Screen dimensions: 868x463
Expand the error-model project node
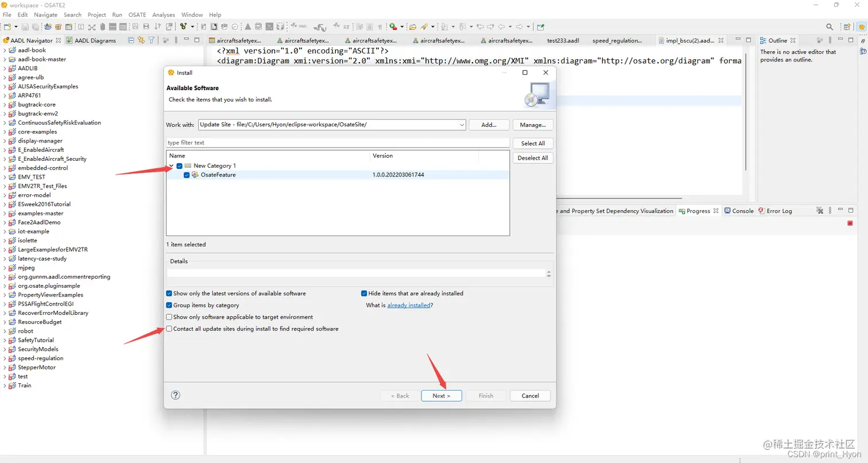pos(5,195)
